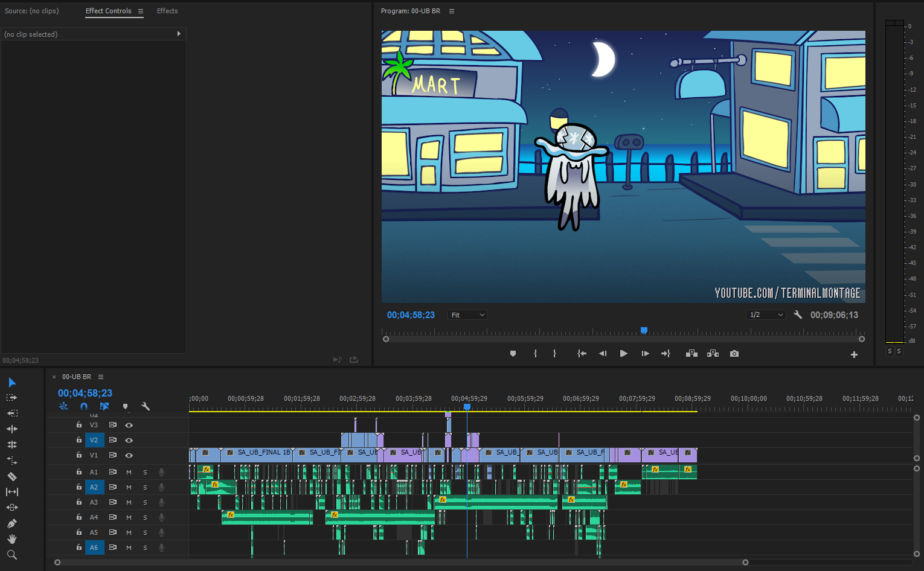Close the 00-UB BR sequence tab
This screenshot has width=924, height=571.
coord(54,377)
